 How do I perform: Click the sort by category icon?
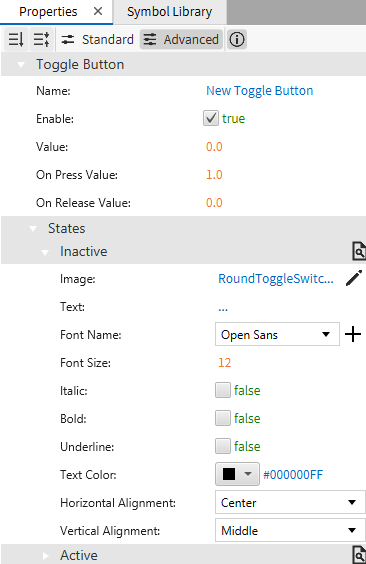pos(42,39)
